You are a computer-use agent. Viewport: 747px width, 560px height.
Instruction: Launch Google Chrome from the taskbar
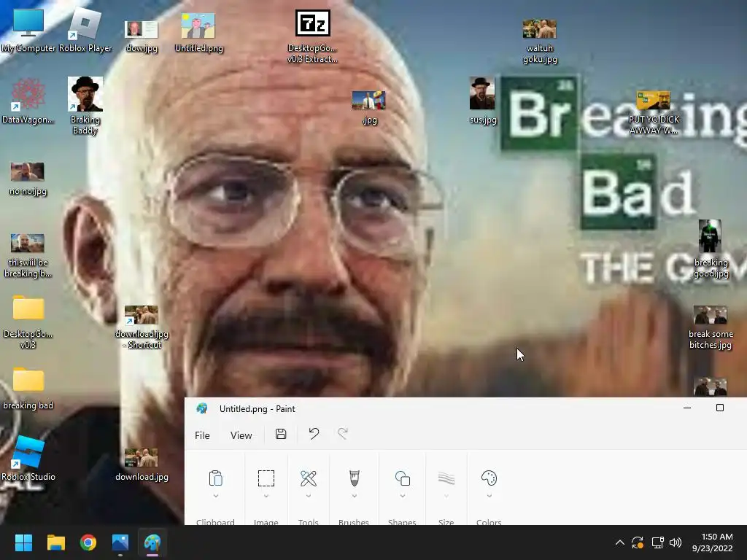(x=88, y=542)
